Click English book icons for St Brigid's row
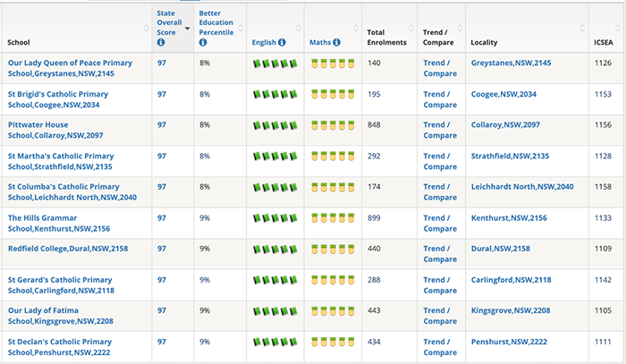626x364 pixels. 275,95
